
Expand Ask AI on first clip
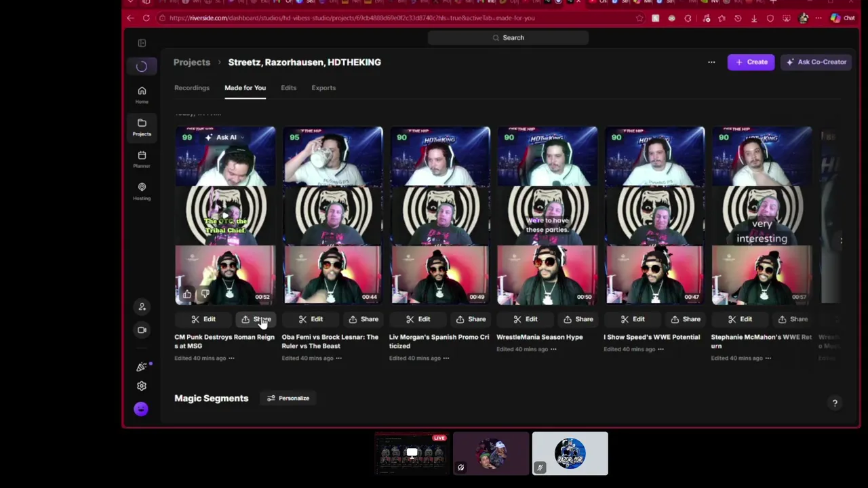pyautogui.click(x=224, y=138)
